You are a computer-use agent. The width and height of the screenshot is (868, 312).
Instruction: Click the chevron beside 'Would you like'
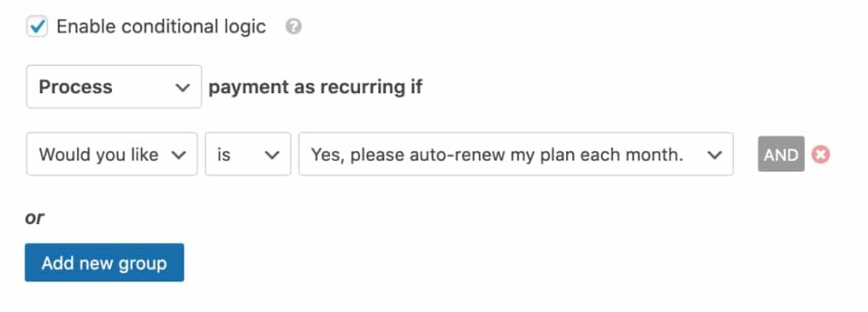[x=178, y=155]
